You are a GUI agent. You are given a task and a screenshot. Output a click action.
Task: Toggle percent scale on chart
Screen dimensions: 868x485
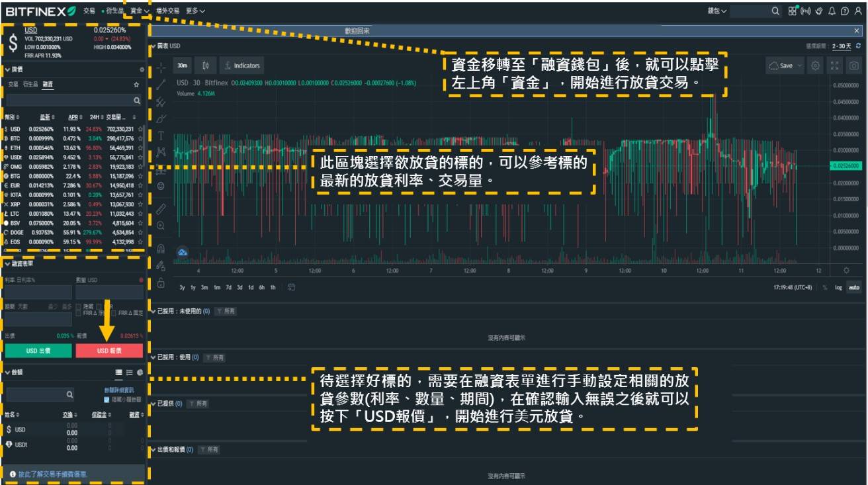click(x=825, y=288)
